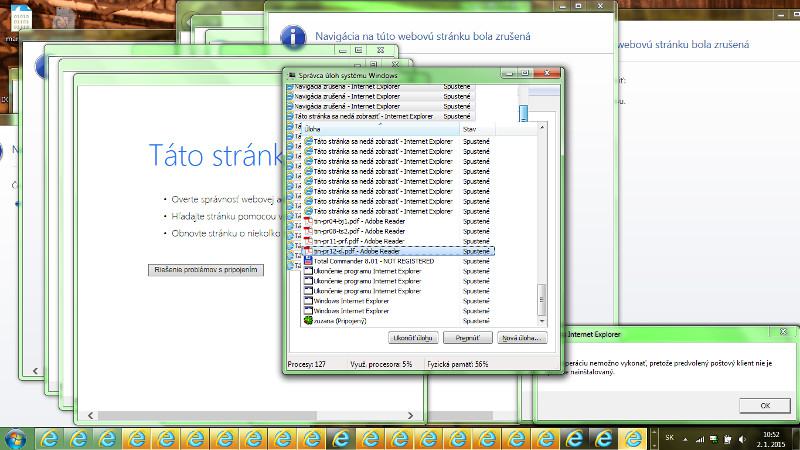Viewport: 800px width, 450px height.
Task: Click Fyzická pamäť: 56% status entry
Action: click(458, 364)
